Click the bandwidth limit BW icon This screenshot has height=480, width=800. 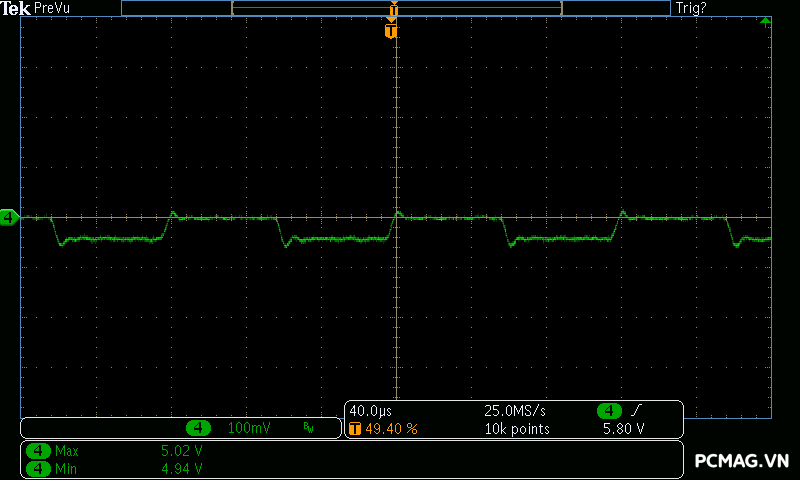[x=308, y=428]
